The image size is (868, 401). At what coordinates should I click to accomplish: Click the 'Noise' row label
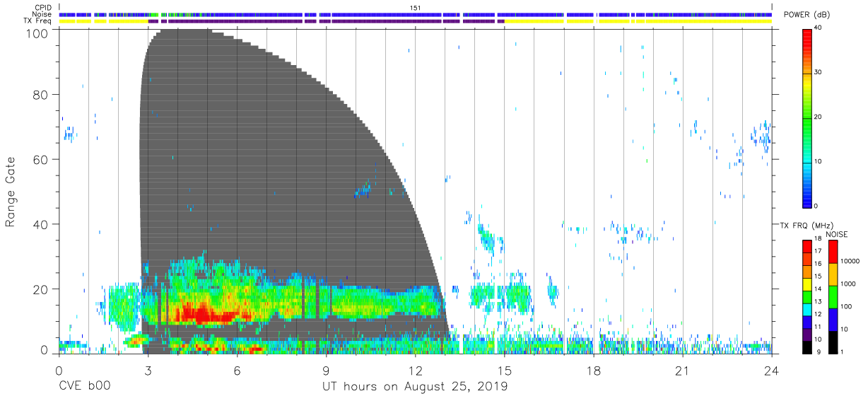(42, 14)
